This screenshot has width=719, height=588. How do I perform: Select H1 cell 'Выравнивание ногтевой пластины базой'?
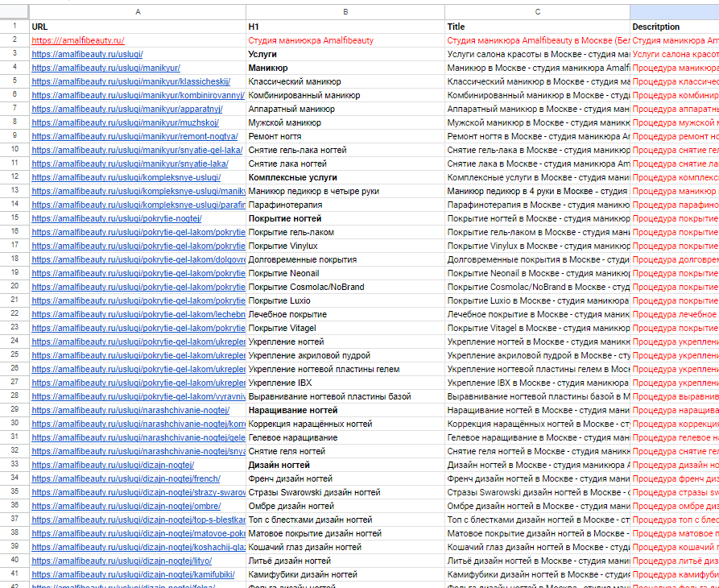345,397
